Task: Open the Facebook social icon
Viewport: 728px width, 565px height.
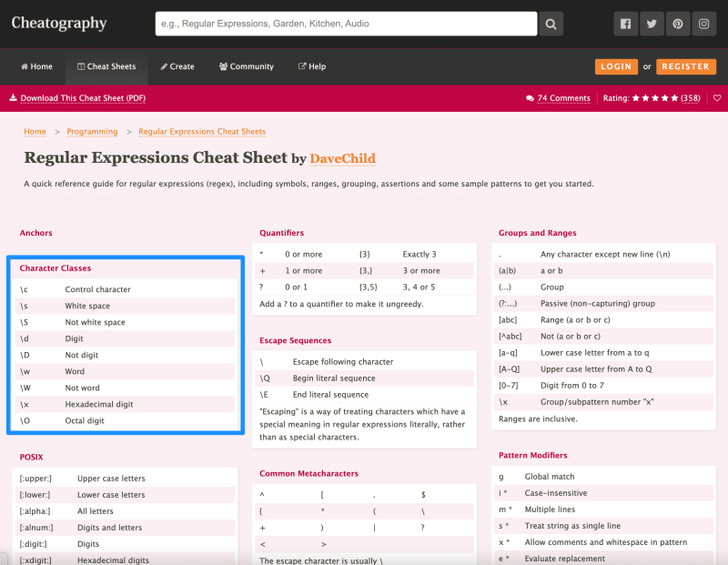Action: coord(625,24)
